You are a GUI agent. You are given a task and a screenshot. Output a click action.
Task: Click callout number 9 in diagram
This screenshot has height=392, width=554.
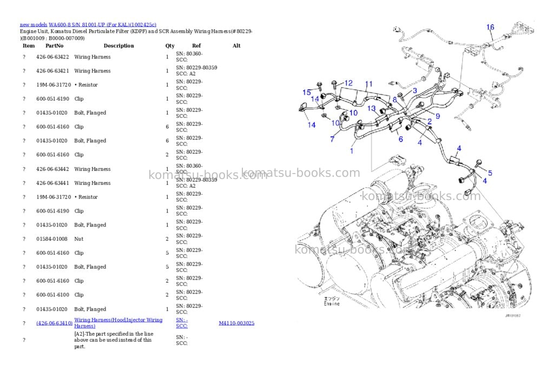tap(438, 117)
